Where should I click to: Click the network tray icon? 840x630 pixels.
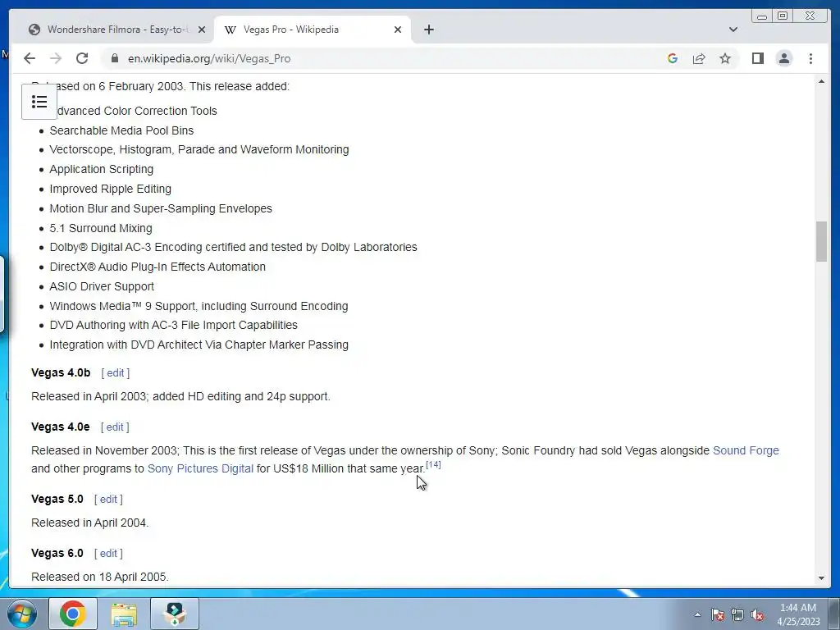[737, 614]
